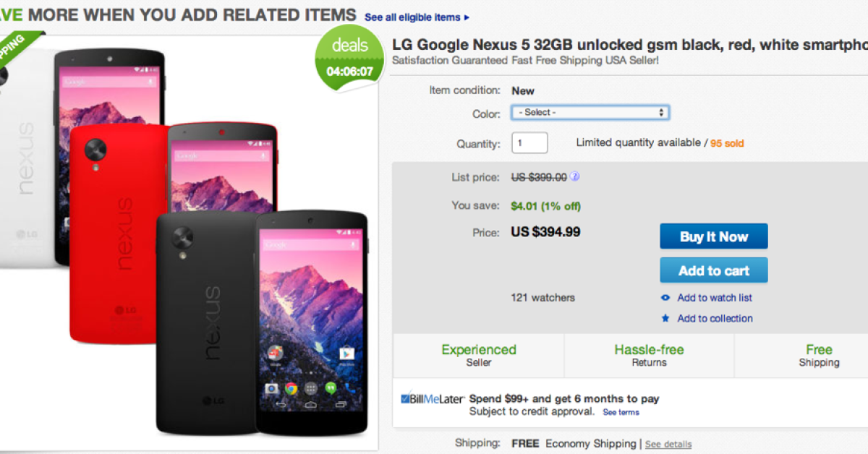This screenshot has height=454, width=868.
Task: Click the Quantity input field
Action: [x=529, y=143]
